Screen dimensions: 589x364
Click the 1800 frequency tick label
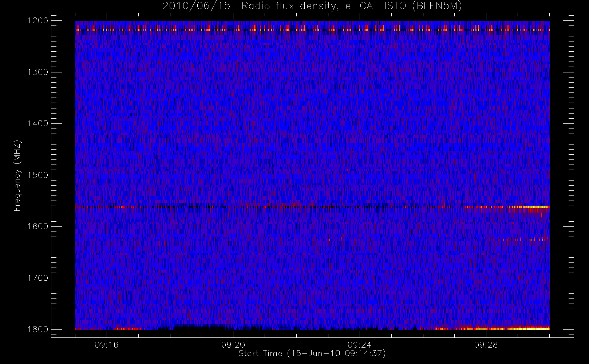pyautogui.click(x=38, y=329)
